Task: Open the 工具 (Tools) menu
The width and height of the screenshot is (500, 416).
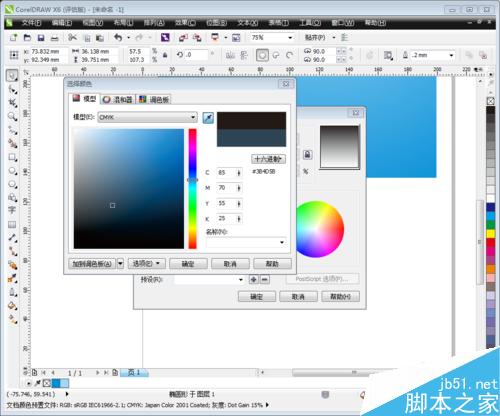Action: coord(310,23)
